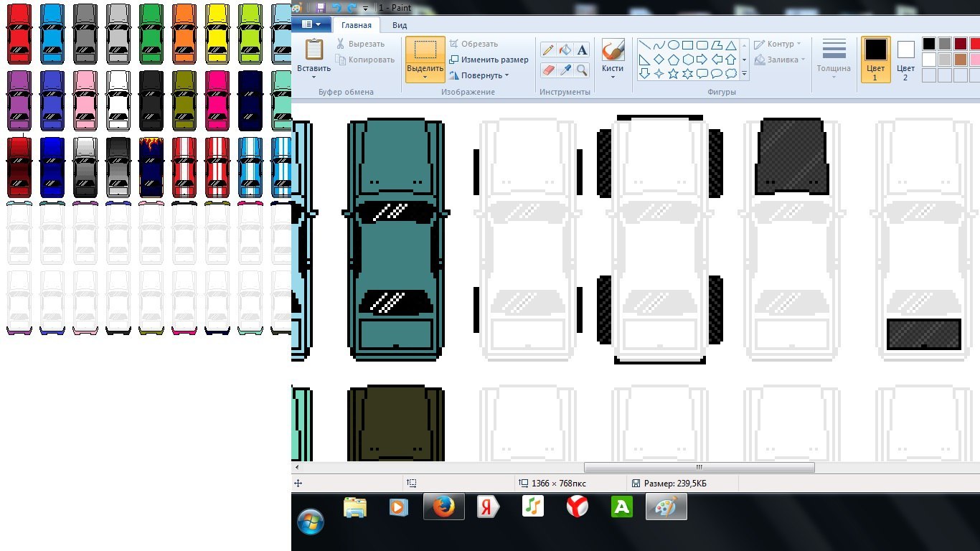The width and height of the screenshot is (980, 551).
Task: Click the Копировать copy button
Action: click(365, 60)
